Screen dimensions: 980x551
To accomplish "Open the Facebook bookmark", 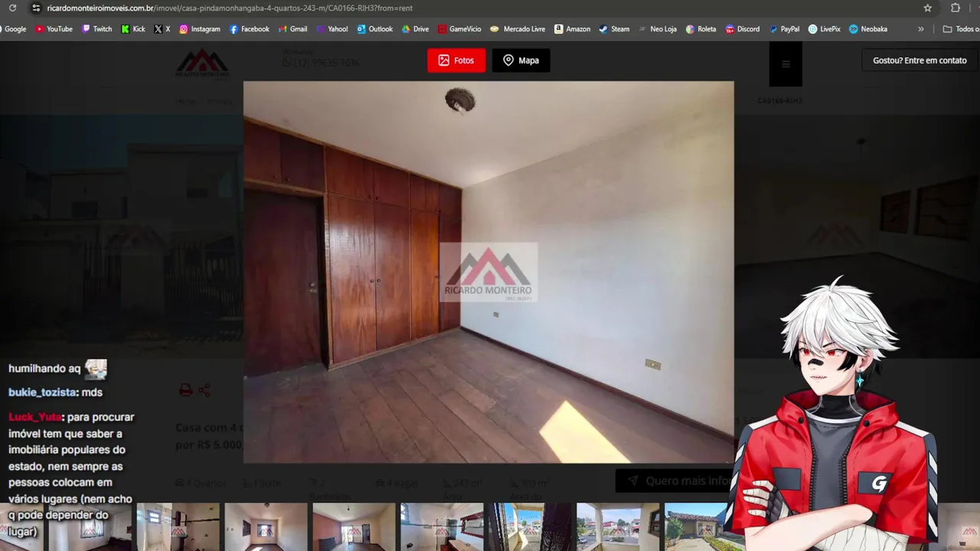I will point(249,29).
